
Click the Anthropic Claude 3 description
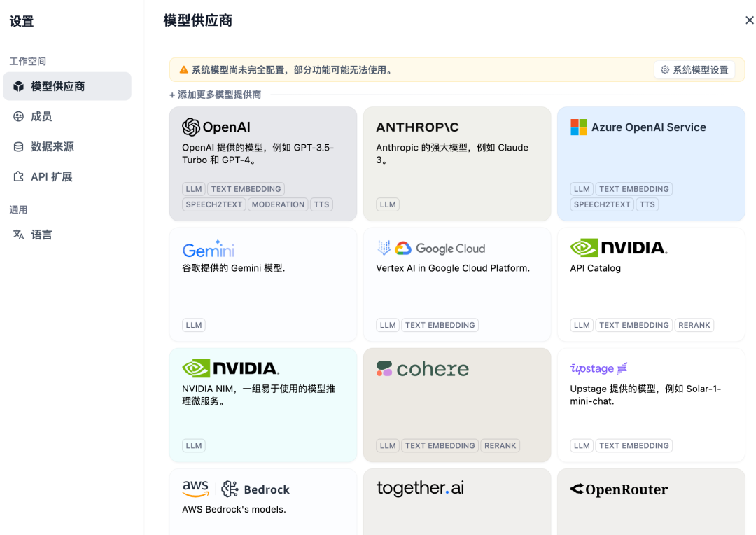[452, 154]
